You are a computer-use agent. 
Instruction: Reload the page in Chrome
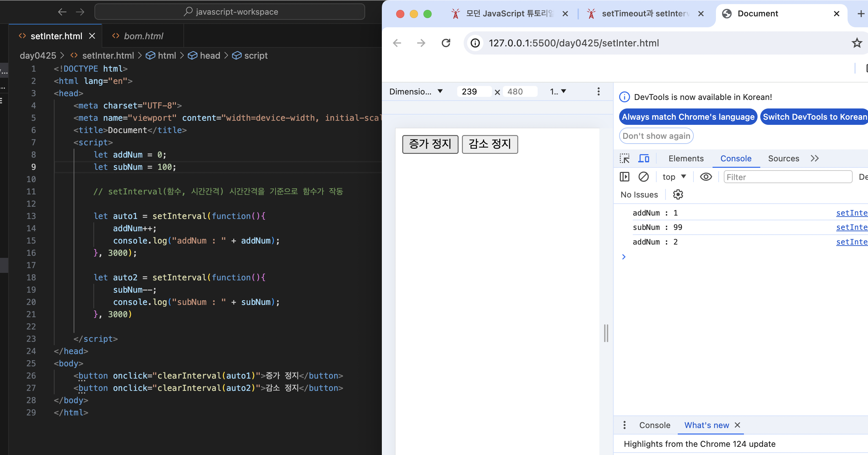pos(446,43)
